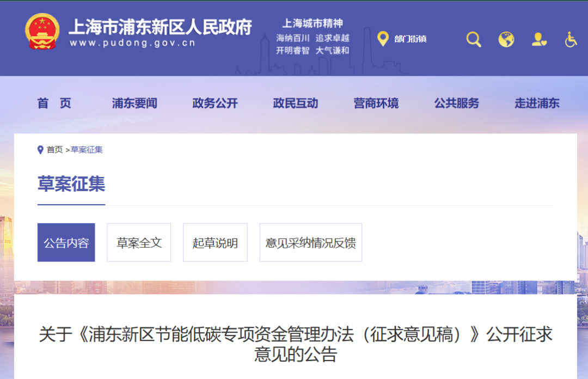Click 首页 breadcrumb link
Image resolution: width=588 pixels, height=379 pixels.
[x=54, y=150]
